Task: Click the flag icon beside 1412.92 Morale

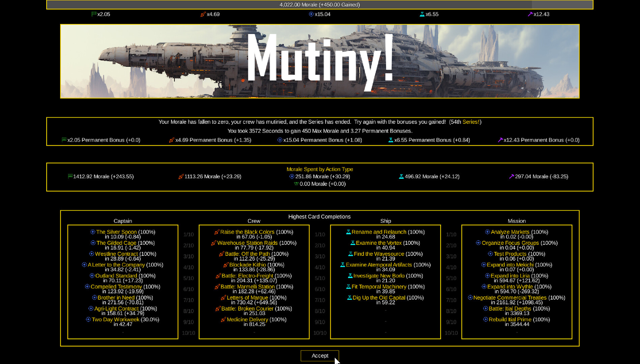Action: click(70, 176)
